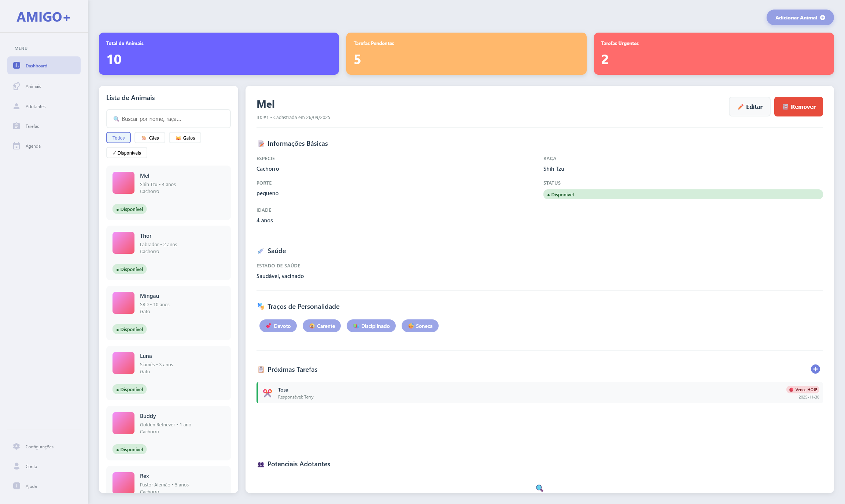Click the Ajuda info icon

(x=16, y=486)
